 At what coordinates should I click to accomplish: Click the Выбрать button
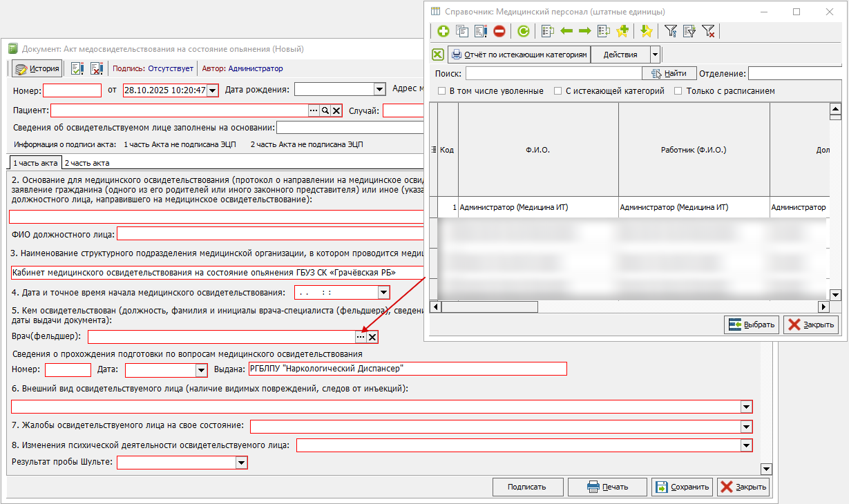coord(752,324)
